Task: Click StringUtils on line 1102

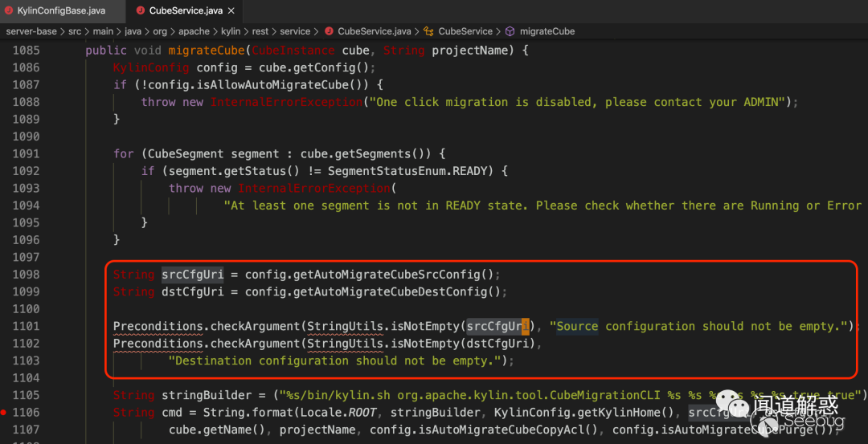Action: (345, 344)
